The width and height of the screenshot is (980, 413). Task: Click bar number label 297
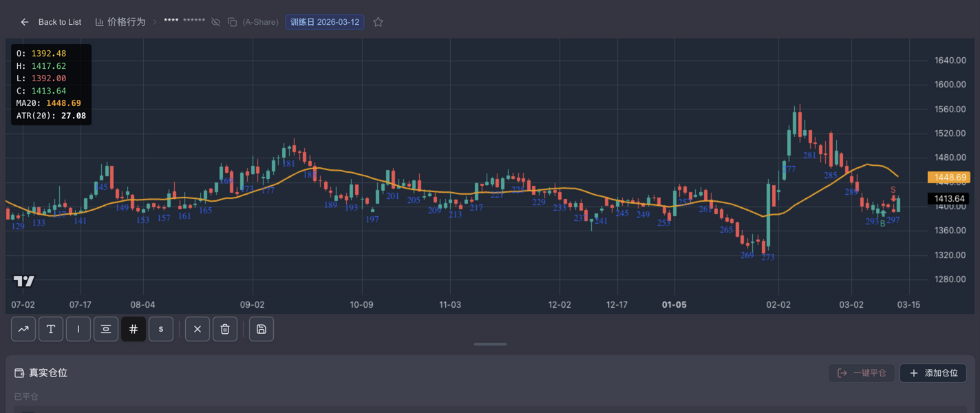pyautogui.click(x=893, y=220)
